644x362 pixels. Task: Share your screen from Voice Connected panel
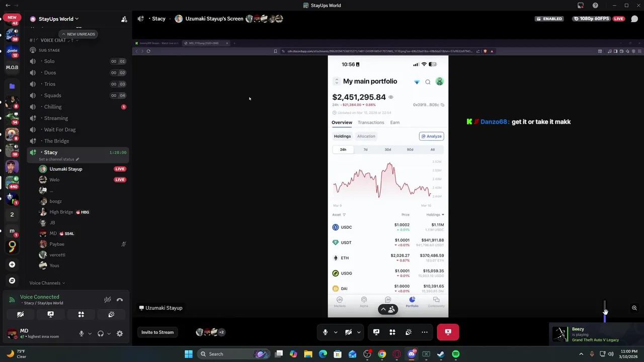pos(50,314)
